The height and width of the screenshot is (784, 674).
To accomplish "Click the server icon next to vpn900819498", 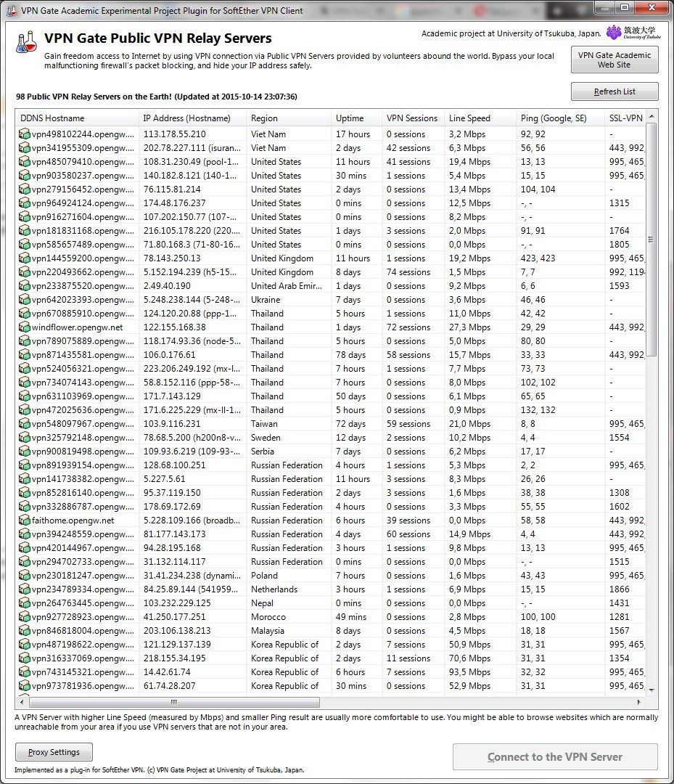I will 24,451.
